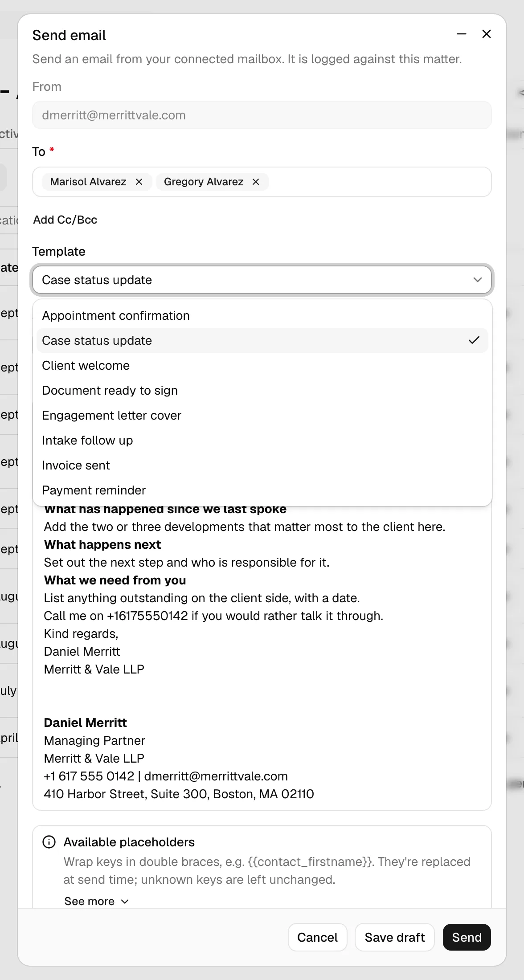524x980 pixels.
Task: Send the email
Action: 467,937
